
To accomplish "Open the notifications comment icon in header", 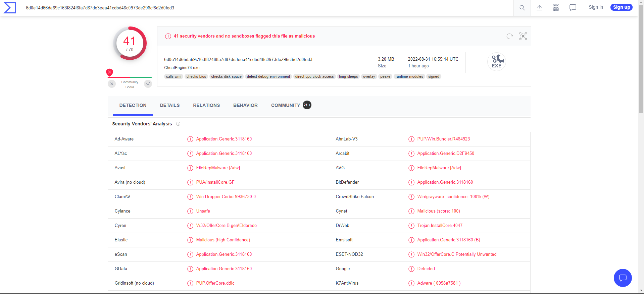I will click(x=573, y=8).
